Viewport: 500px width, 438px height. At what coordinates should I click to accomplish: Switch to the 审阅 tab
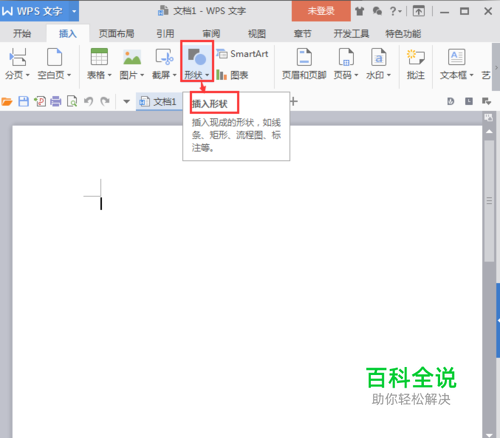[211, 34]
